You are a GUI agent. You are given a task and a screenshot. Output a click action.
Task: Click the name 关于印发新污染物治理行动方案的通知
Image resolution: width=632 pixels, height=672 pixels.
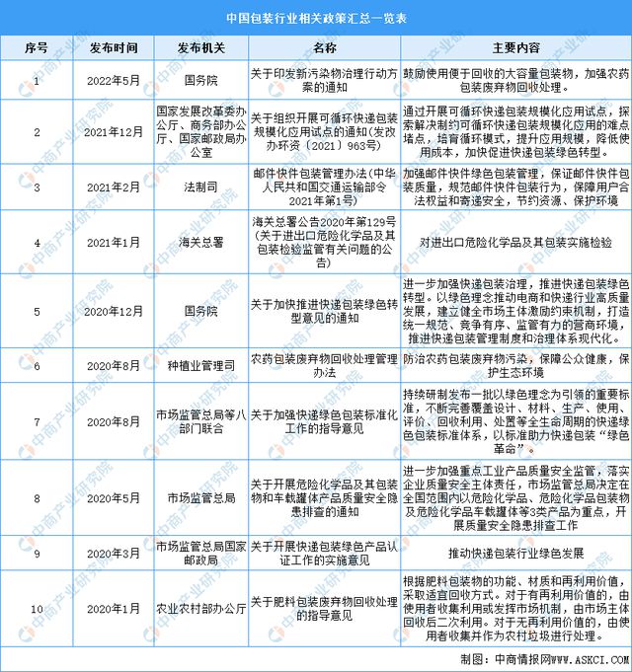click(325, 81)
